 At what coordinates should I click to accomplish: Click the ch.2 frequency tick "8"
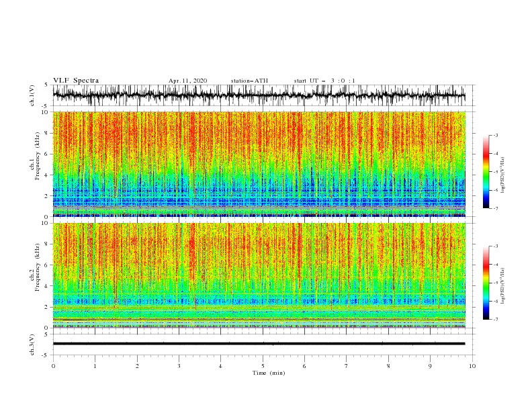click(46, 244)
